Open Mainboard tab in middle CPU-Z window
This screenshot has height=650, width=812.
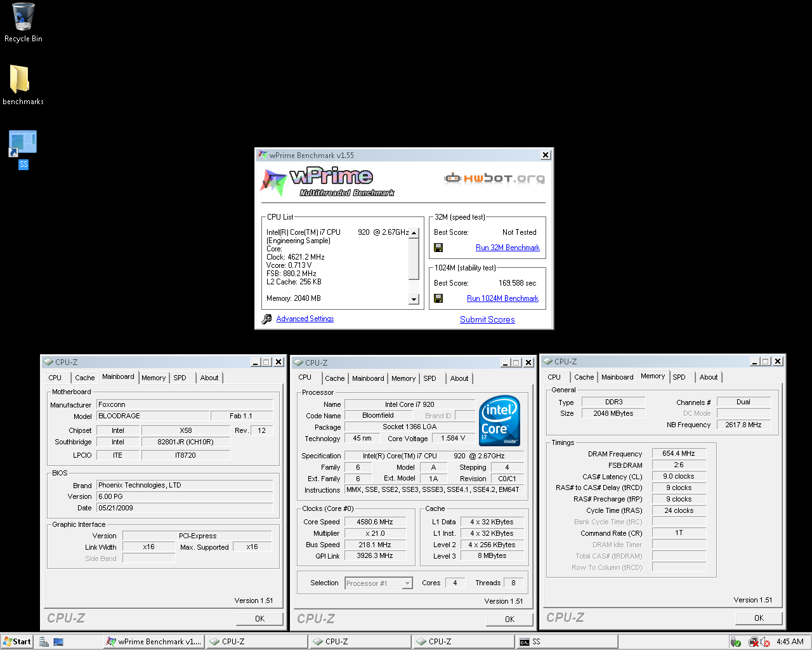tap(368, 378)
